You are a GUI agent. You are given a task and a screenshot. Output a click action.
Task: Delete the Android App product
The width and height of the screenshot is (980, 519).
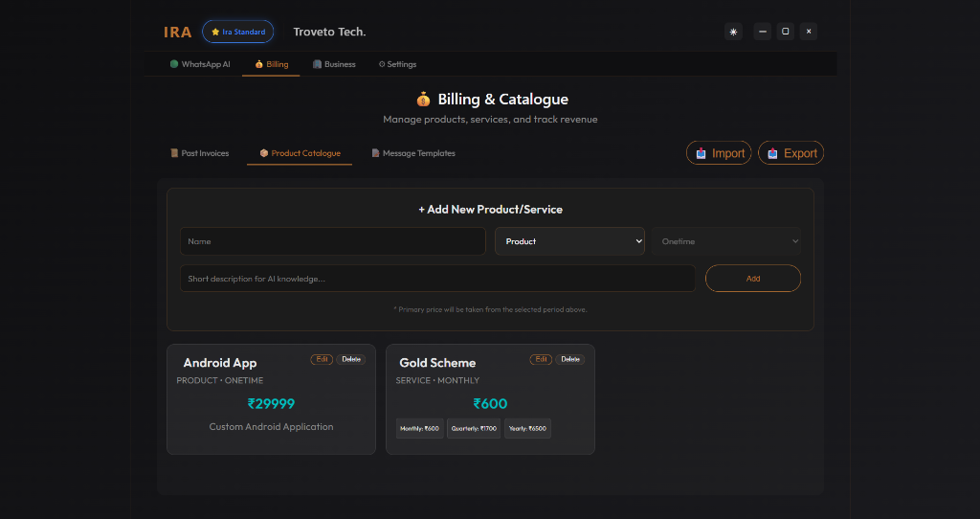click(x=351, y=359)
